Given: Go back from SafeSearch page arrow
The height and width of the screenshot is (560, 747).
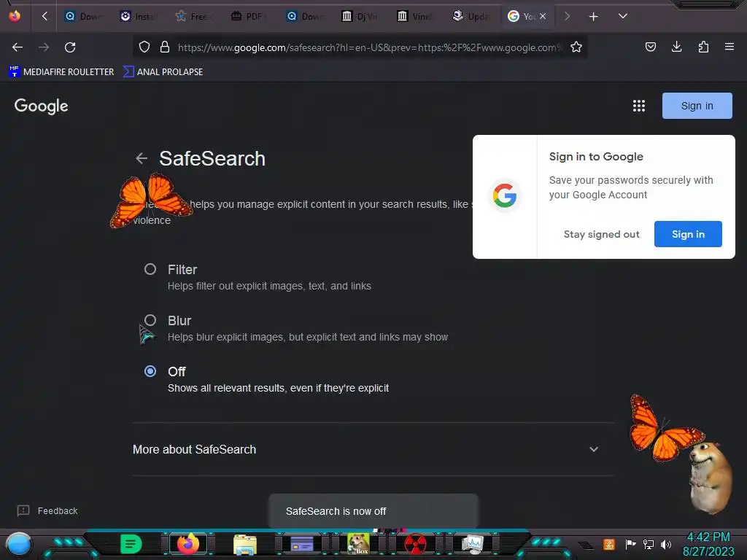Looking at the screenshot, I should (x=142, y=158).
